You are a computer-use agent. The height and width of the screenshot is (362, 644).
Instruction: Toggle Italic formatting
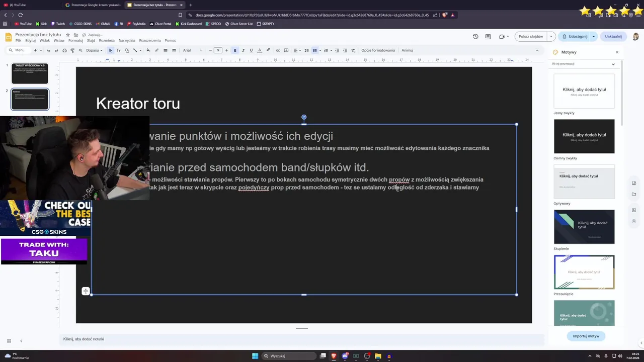coord(243,50)
